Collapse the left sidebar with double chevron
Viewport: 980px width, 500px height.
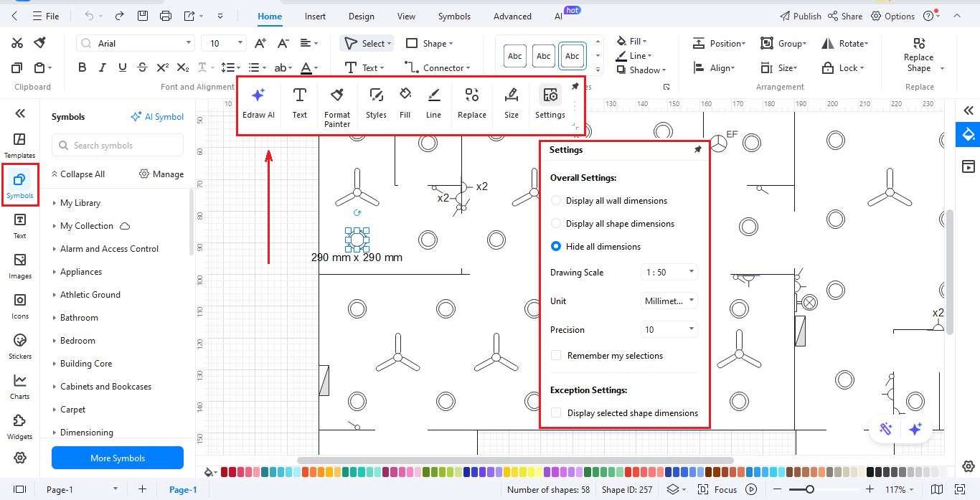coord(19,113)
